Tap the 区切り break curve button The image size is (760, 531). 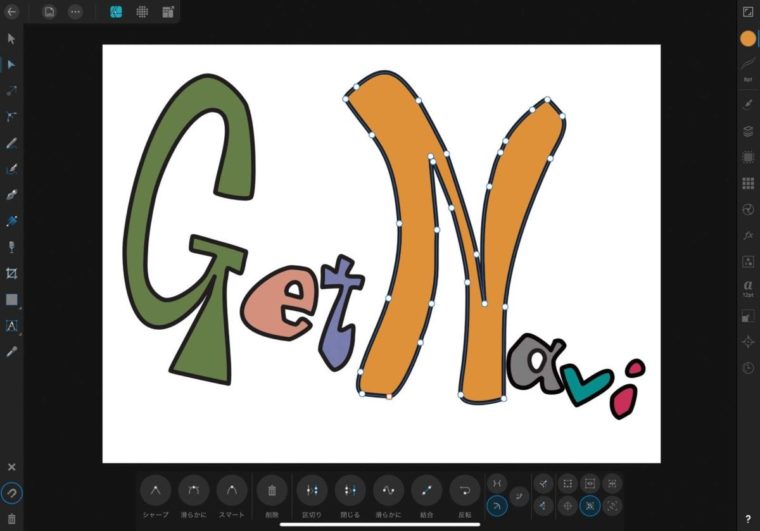(x=312, y=491)
